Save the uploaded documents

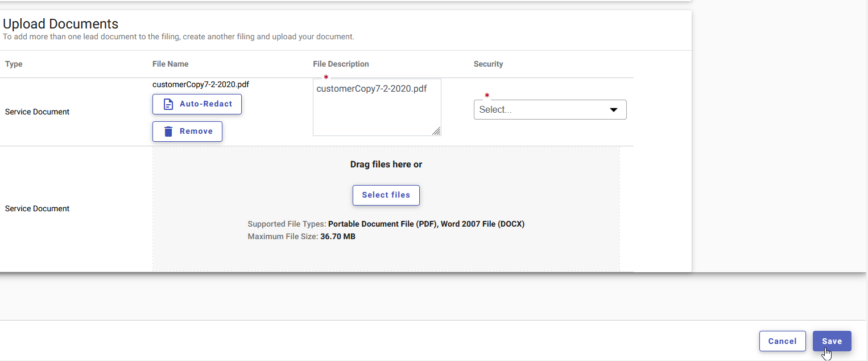click(x=832, y=341)
